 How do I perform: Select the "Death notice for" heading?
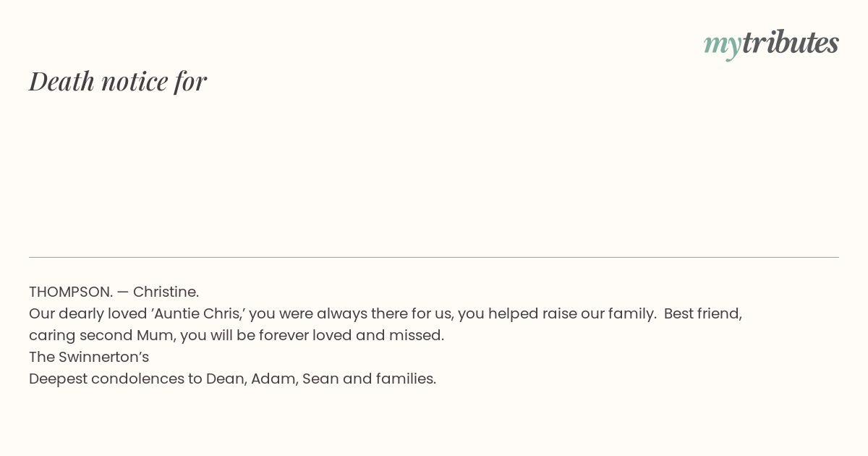coord(118,81)
